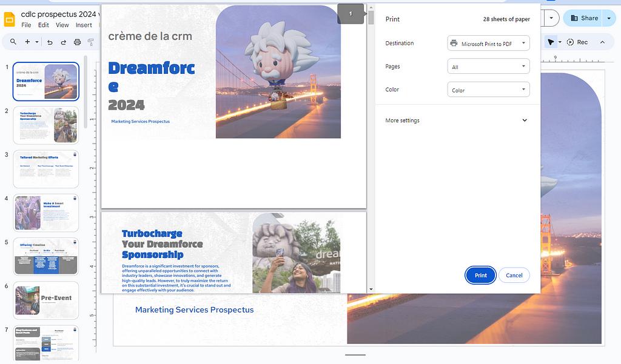The image size is (621, 364).
Task: Click the Rec record slideshow button
Action: [x=577, y=42]
